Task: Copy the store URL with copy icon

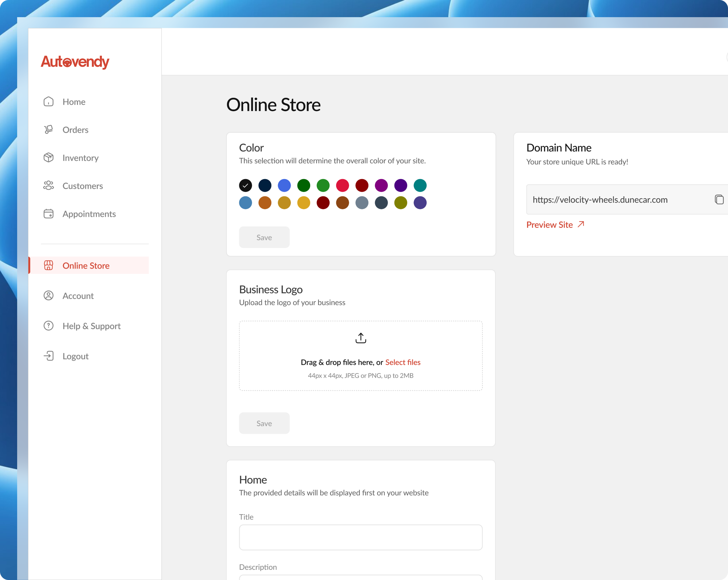Action: pyautogui.click(x=719, y=199)
